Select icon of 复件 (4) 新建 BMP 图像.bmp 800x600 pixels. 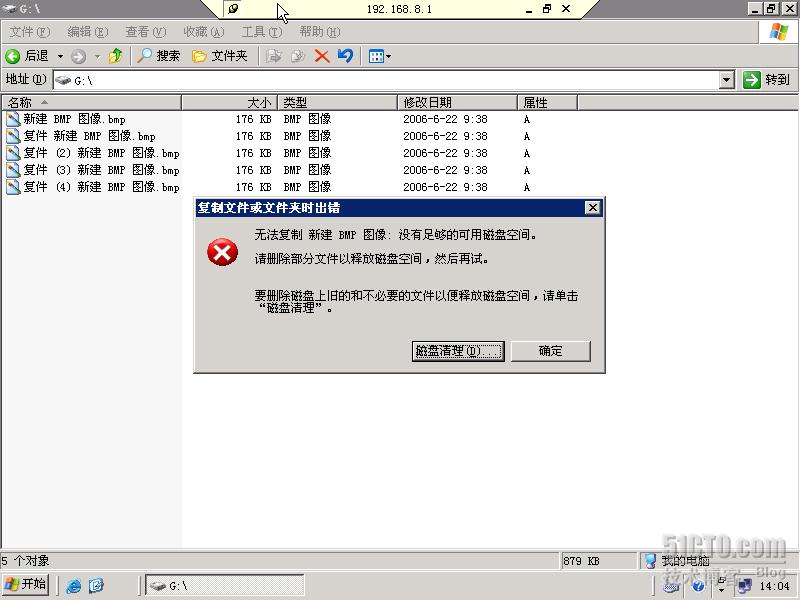13,187
